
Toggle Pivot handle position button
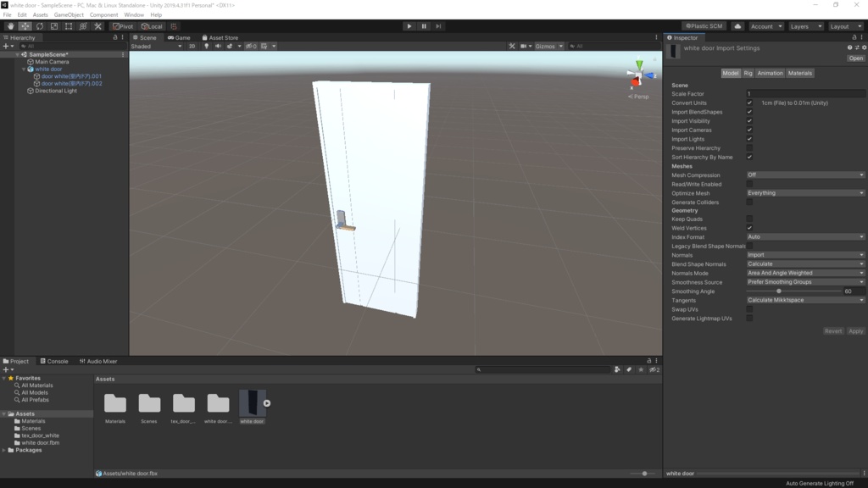123,26
